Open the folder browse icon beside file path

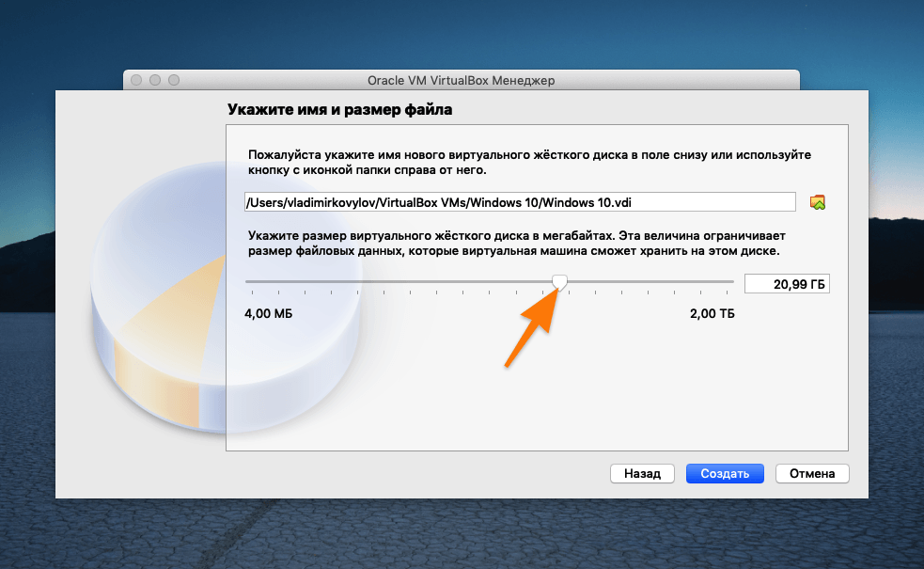818,202
